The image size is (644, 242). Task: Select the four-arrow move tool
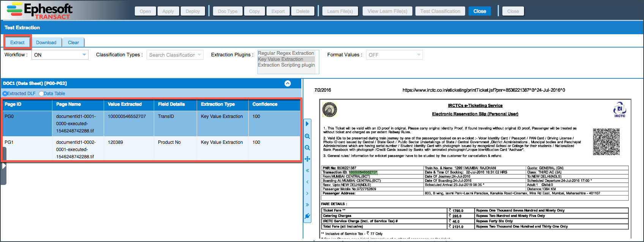coord(308,159)
